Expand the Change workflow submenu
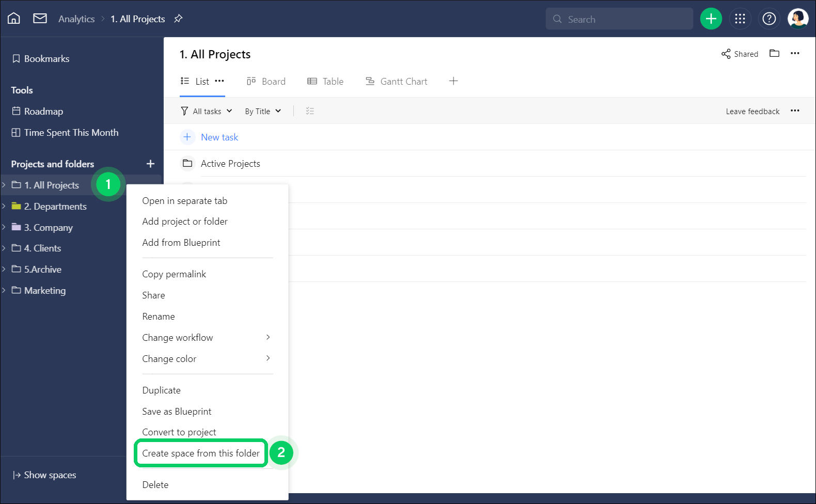The width and height of the screenshot is (816, 504). tap(207, 338)
